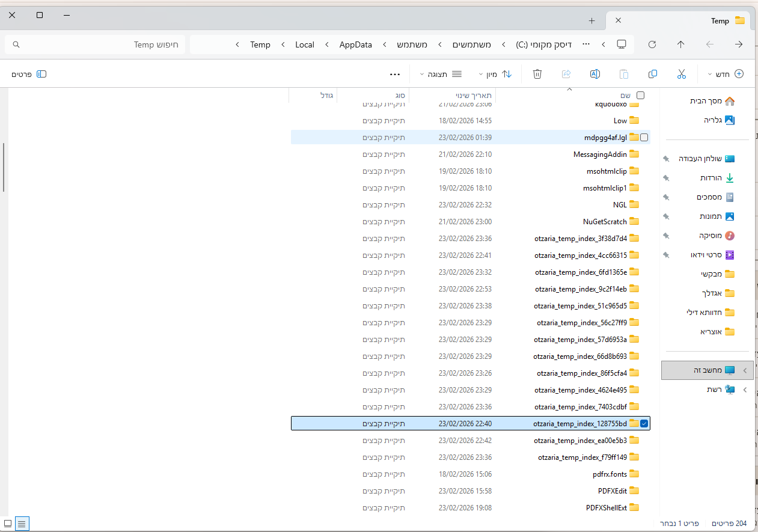
Task: Click the Up arrow navigation icon
Action: 680,44
